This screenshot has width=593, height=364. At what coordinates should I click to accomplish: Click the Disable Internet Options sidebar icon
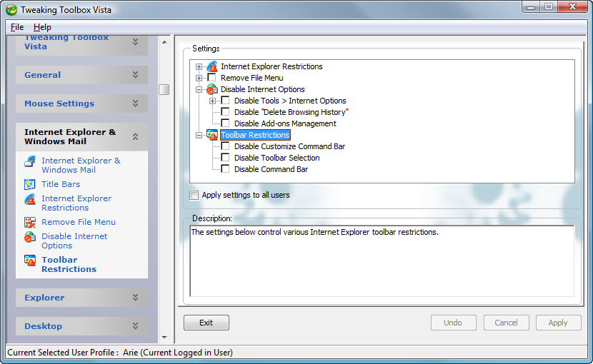tap(30, 237)
